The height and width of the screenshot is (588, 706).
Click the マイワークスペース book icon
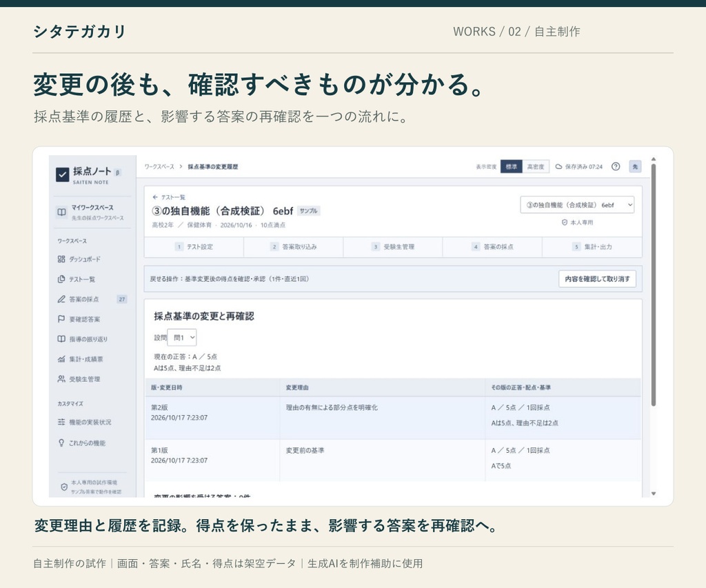(61, 212)
